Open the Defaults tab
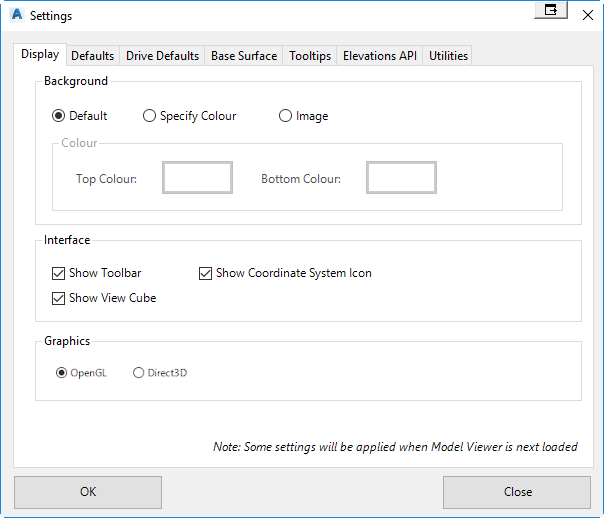The width and height of the screenshot is (604, 518). coord(93,56)
